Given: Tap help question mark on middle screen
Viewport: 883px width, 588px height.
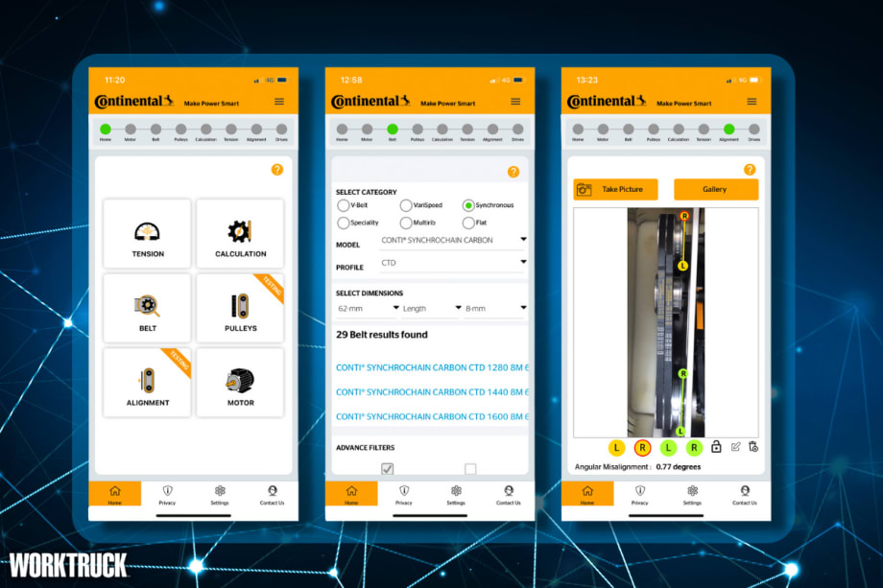Looking at the screenshot, I should pyautogui.click(x=513, y=172).
